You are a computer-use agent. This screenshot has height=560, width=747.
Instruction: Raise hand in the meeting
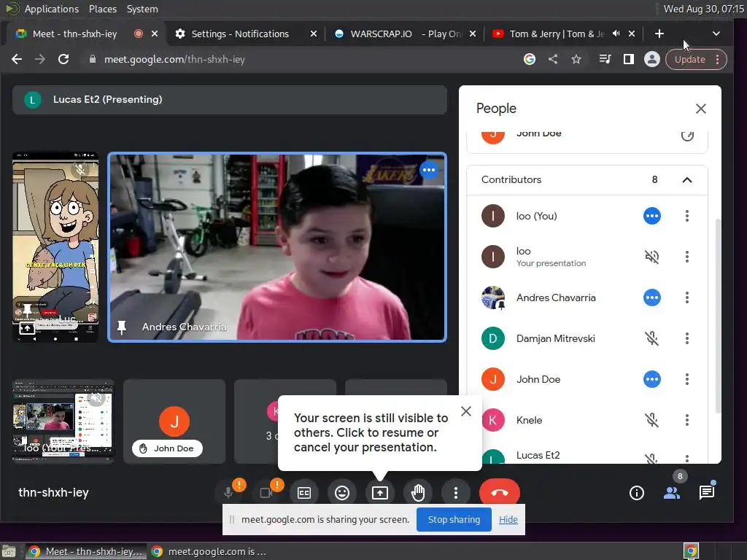[x=418, y=493]
